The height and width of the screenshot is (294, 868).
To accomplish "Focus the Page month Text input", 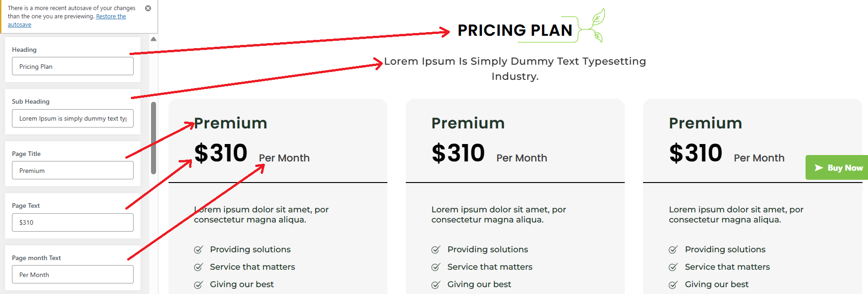I will pyautogui.click(x=73, y=275).
